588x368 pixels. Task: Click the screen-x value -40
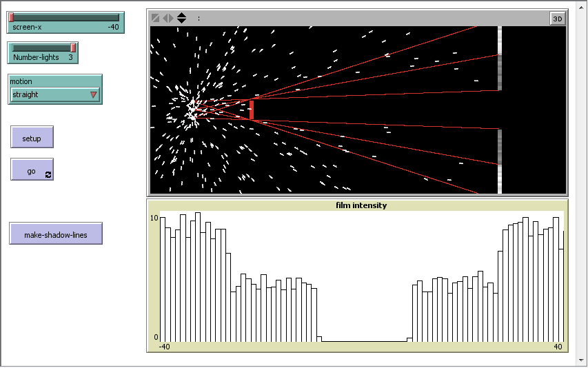(113, 27)
